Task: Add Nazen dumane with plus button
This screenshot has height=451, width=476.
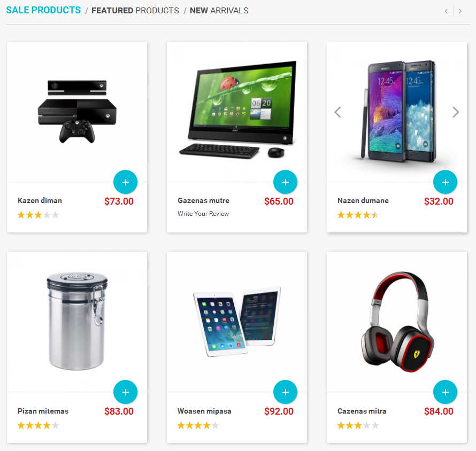Action: tap(446, 182)
